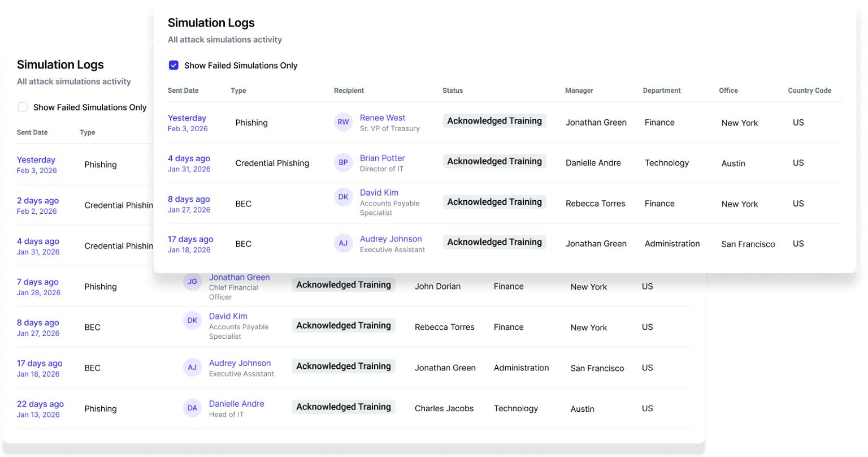Viewport: 868px width, 457px height.
Task: Open David Kim link in front panel
Action: point(379,193)
